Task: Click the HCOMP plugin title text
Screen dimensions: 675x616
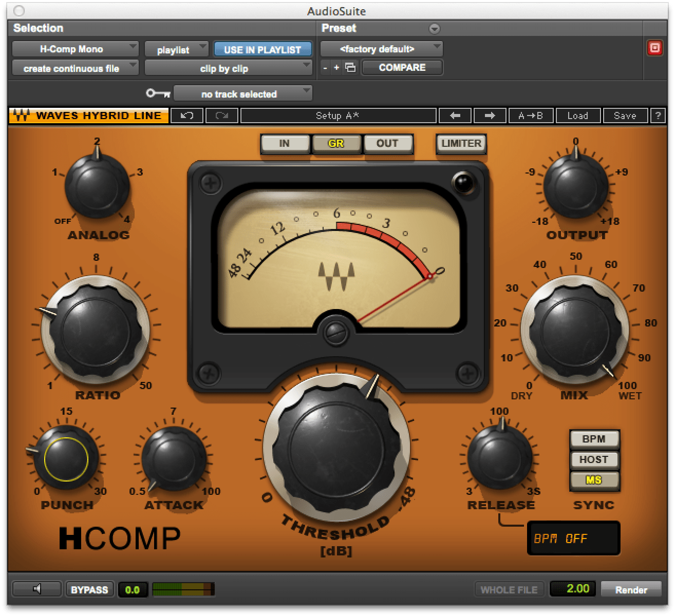Action: click(120, 538)
